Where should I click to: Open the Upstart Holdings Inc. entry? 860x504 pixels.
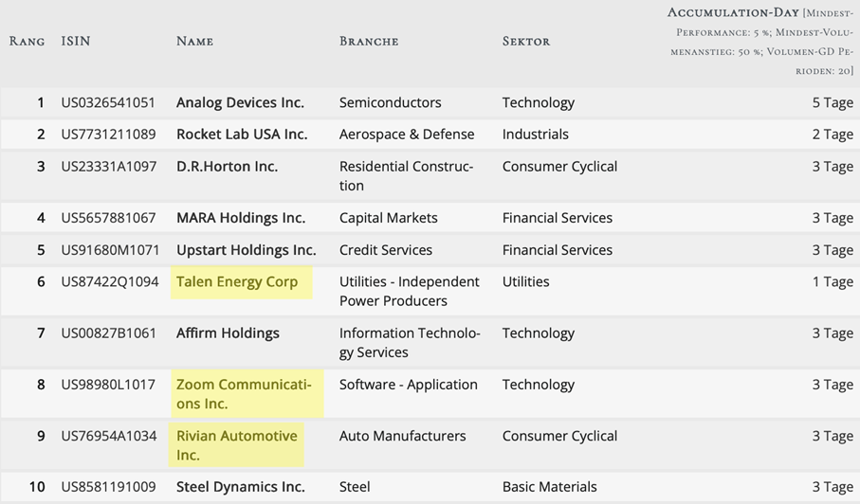pyautogui.click(x=247, y=250)
